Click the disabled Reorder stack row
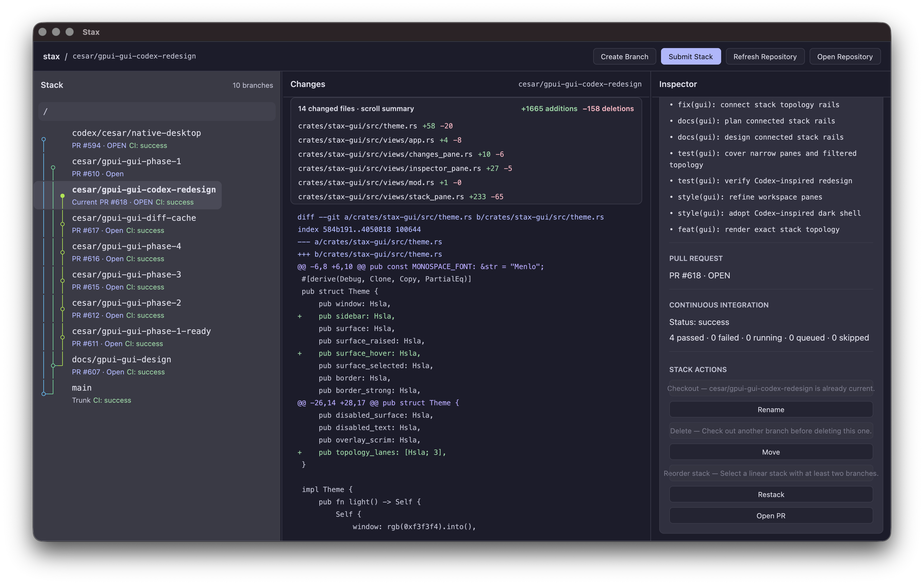The image size is (924, 585). tap(770, 473)
